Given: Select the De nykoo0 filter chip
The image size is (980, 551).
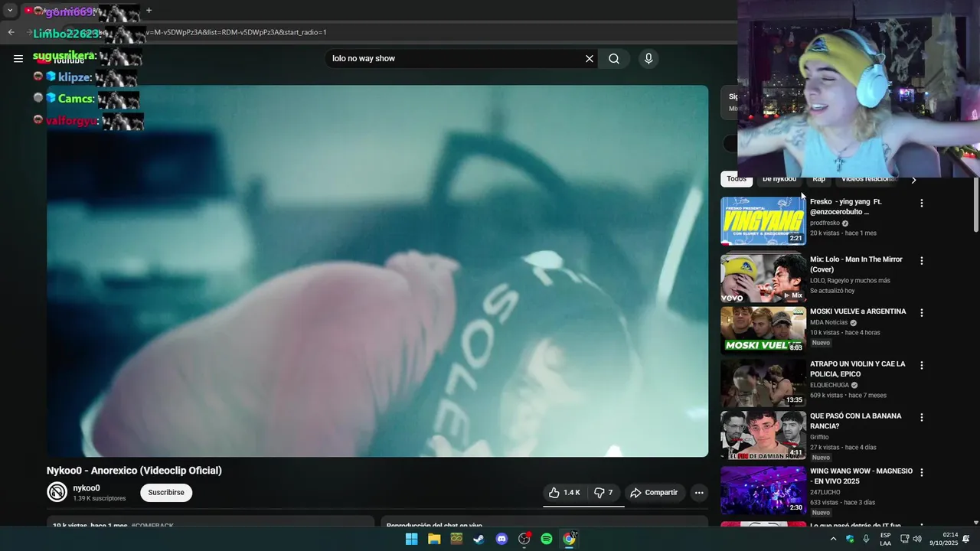Looking at the screenshot, I should 779,181.
